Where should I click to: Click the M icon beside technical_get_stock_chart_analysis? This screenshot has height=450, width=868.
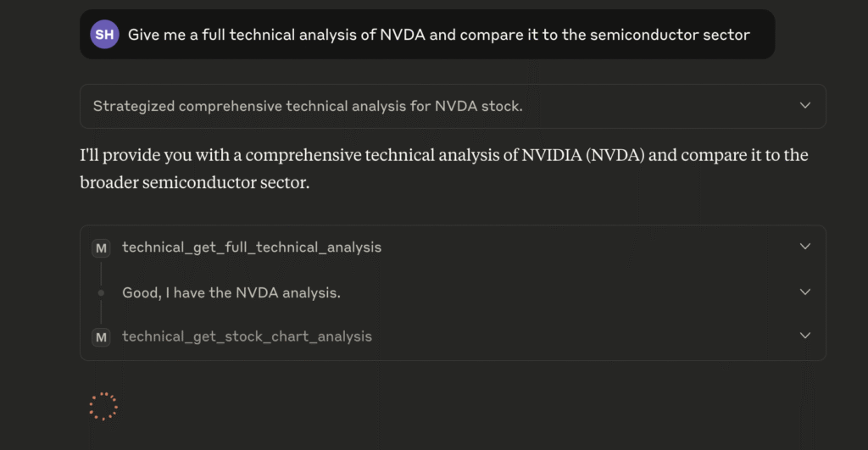102,337
